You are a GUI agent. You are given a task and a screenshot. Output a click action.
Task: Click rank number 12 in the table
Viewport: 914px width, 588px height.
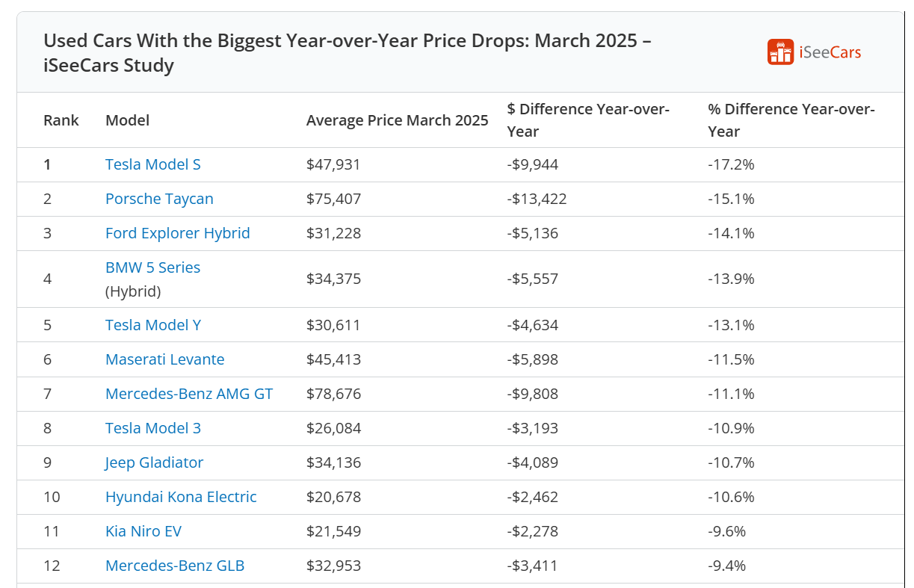[x=52, y=566]
